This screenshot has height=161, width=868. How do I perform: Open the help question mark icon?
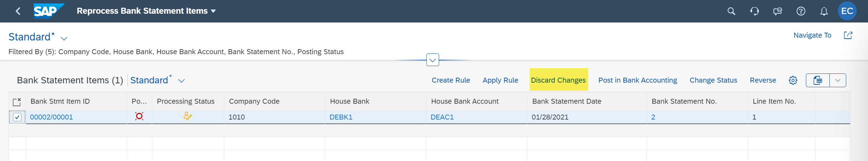pyautogui.click(x=801, y=11)
